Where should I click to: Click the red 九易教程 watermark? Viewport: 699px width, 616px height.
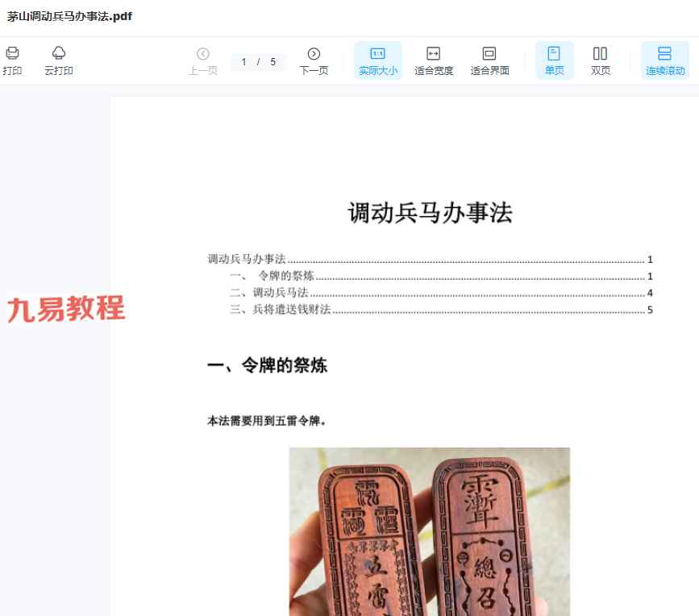[66, 310]
